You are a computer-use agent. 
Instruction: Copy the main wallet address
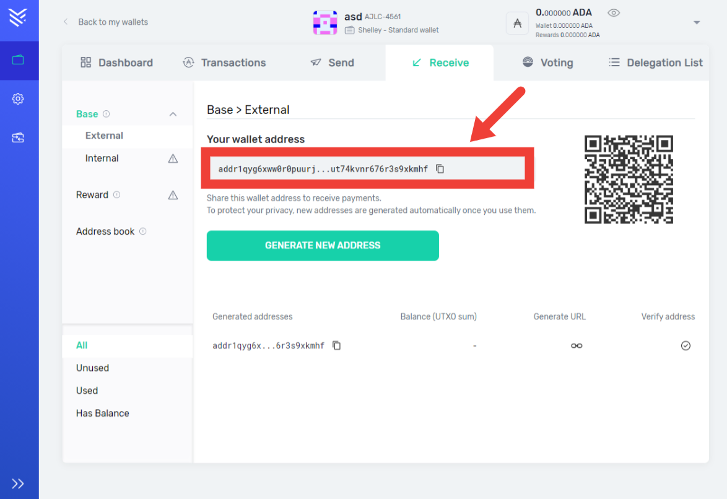[x=440, y=169]
